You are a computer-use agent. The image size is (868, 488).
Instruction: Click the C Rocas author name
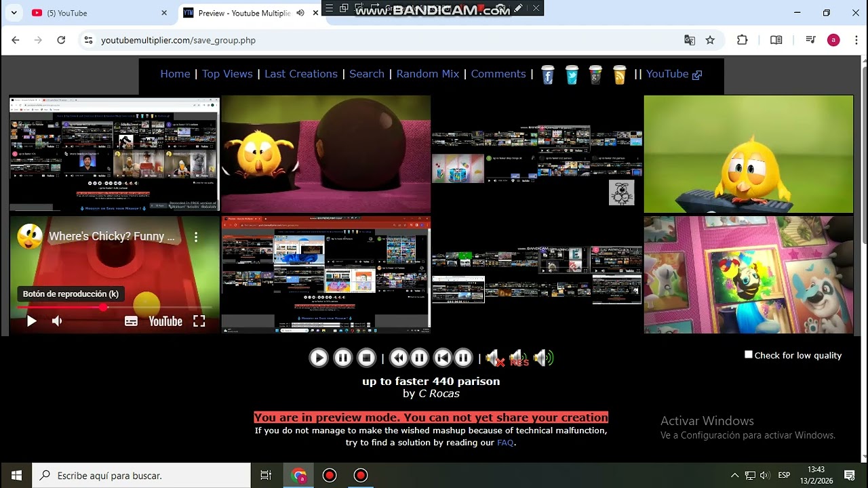click(x=439, y=393)
